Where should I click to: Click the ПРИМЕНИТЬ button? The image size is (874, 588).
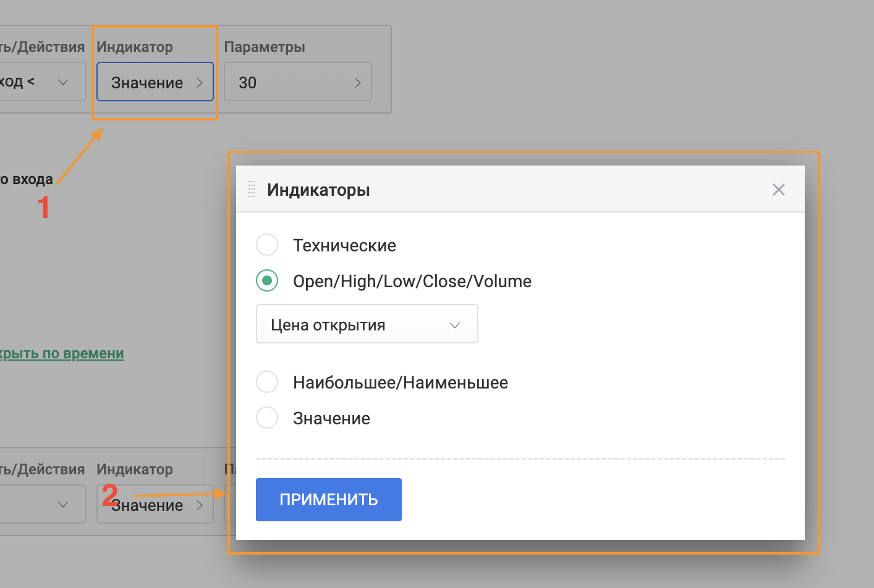click(328, 500)
